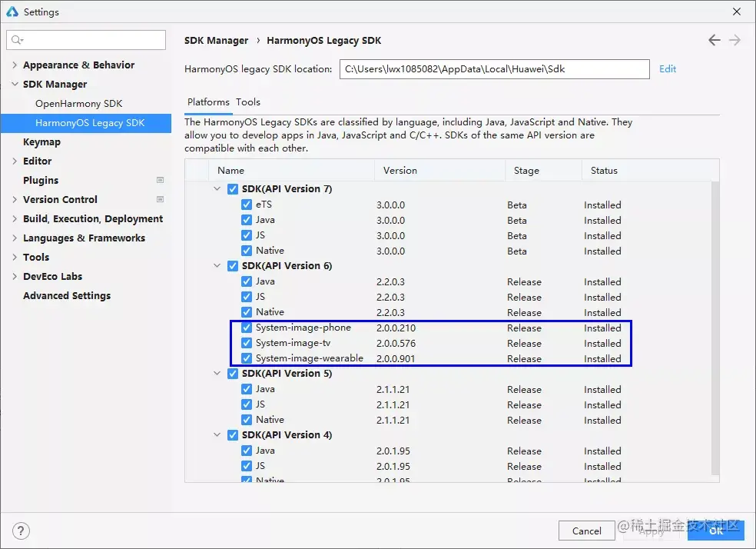Select HarmonyOS Legacy SDK in sidebar

point(86,123)
